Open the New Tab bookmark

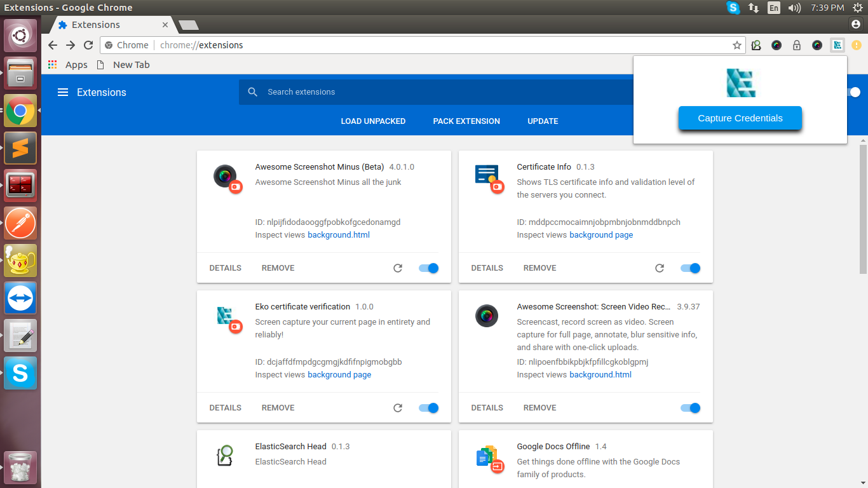(x=123, y=65)
